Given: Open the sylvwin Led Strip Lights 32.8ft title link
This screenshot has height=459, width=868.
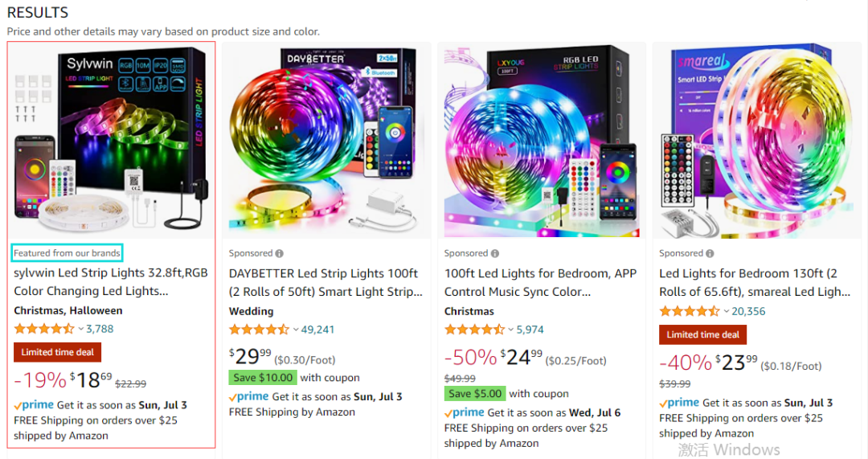Looking at the screenshot, I should [111, 282].
